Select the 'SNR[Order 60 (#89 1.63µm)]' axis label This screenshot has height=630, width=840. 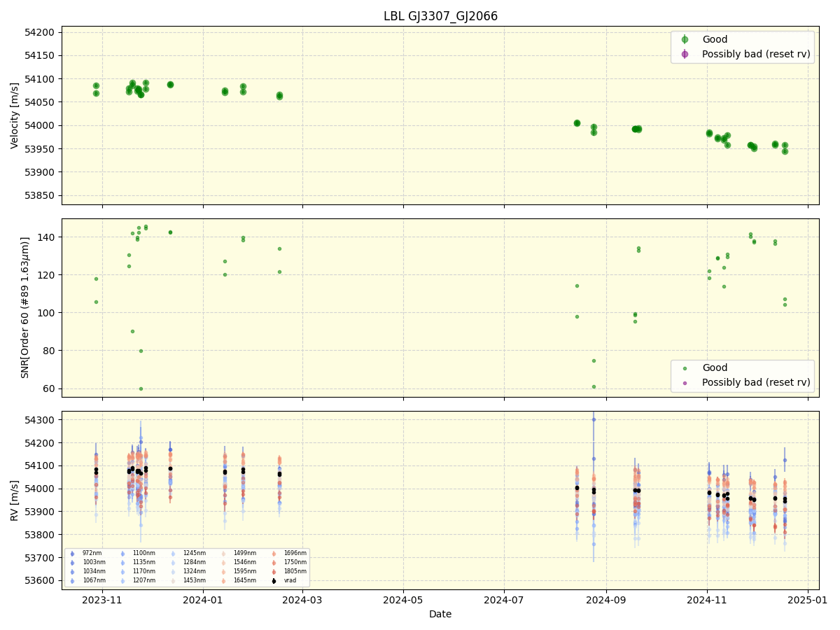coord(26,307)
